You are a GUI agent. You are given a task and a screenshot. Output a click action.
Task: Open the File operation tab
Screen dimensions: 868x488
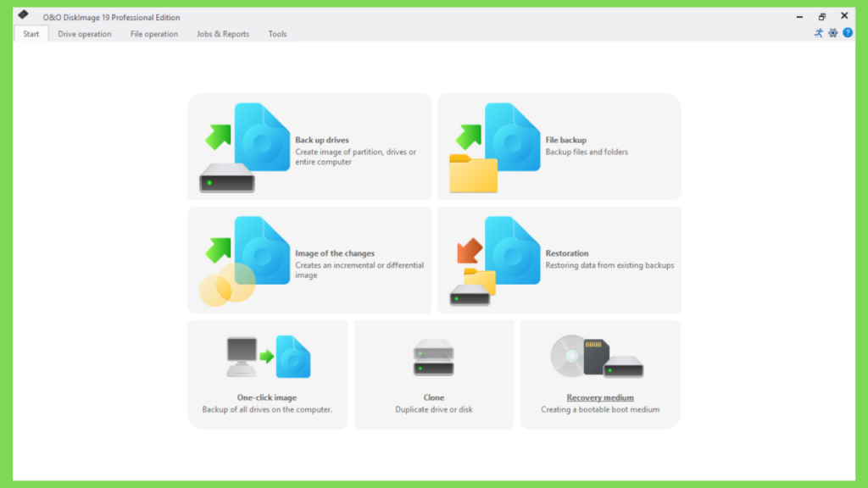tap(154, 34)
